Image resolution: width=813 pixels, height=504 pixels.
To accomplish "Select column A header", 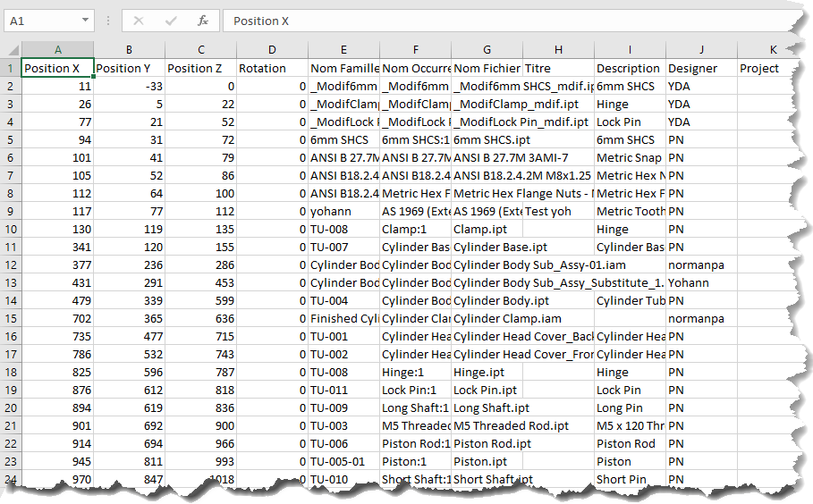I will click(57, 50).
